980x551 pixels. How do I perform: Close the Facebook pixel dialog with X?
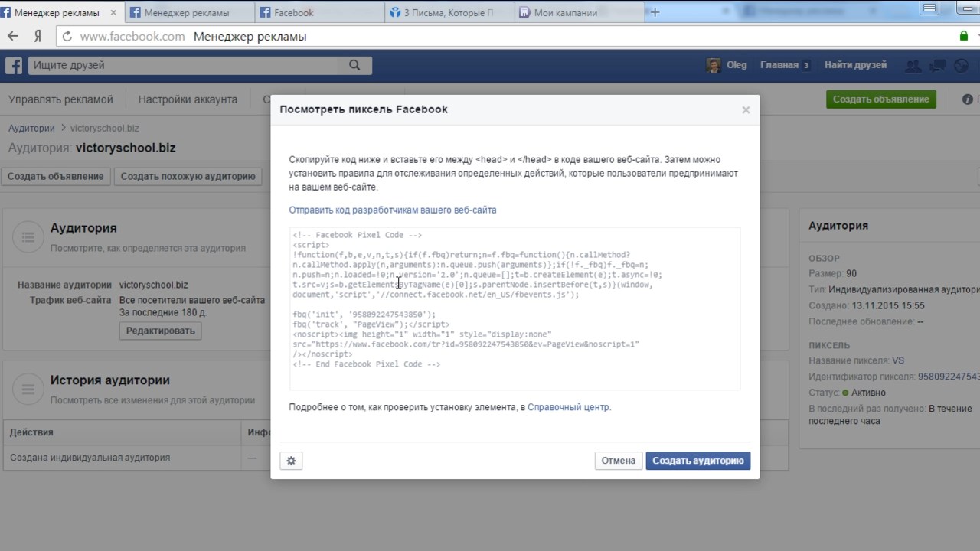coord(746,110)
